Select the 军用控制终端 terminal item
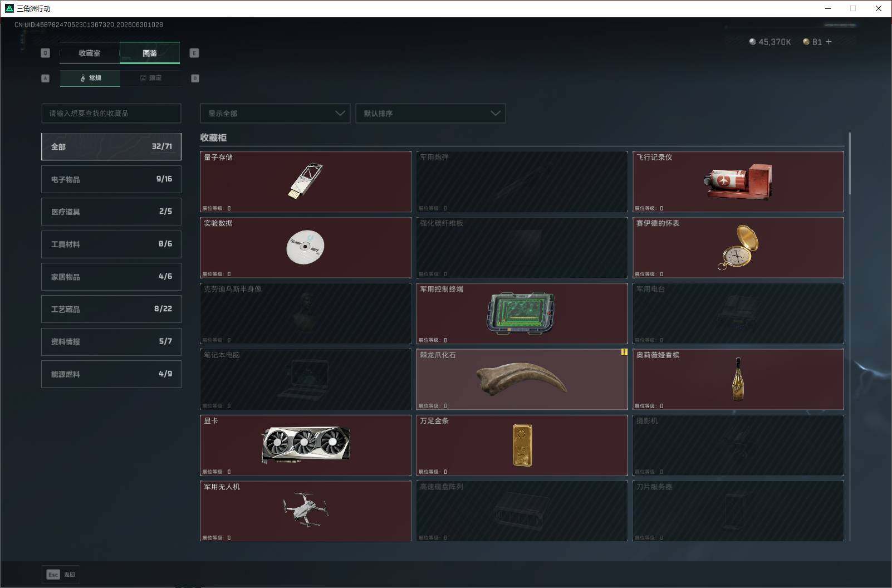Image resolution: width=892 pixels, height=588 pixels. click(522, 313)
